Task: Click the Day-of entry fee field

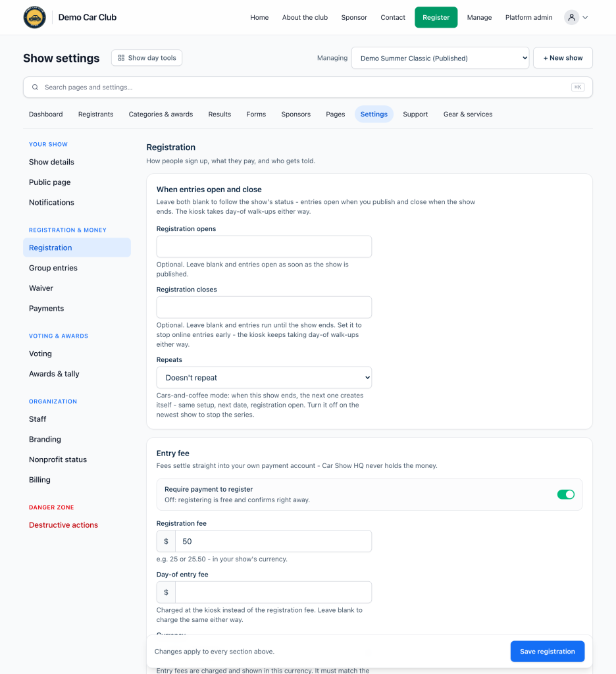Action: coord(273,592)
